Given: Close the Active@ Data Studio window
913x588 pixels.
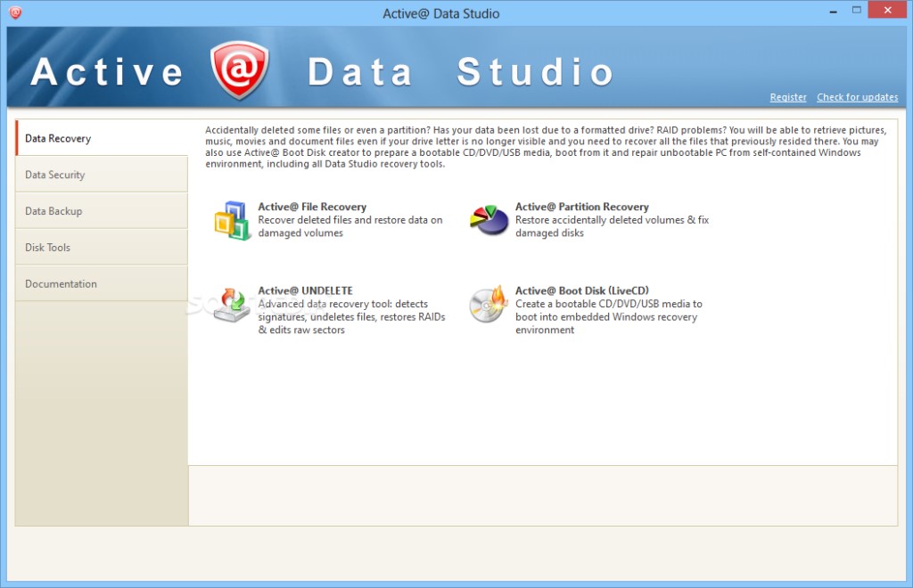Looking at the screenshot, I should click(887, 10).
